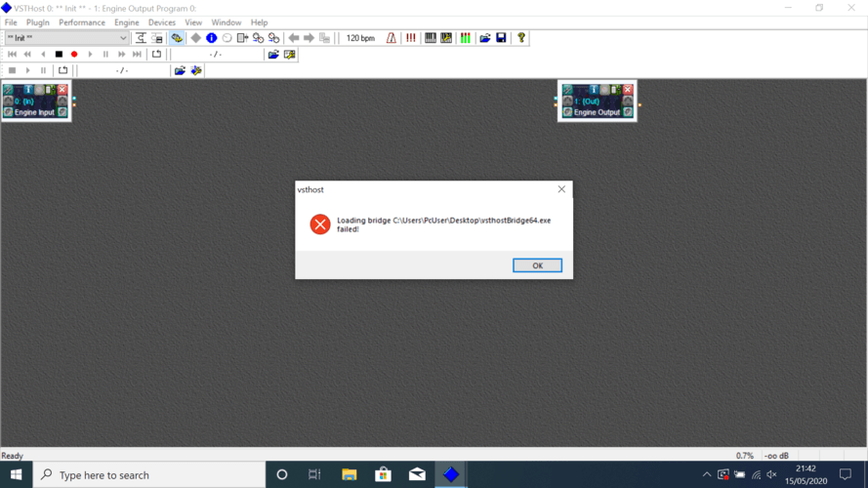Click the open folder icon beside level meters
Viewport: 868px width, 488px height.
click(485, 38)
